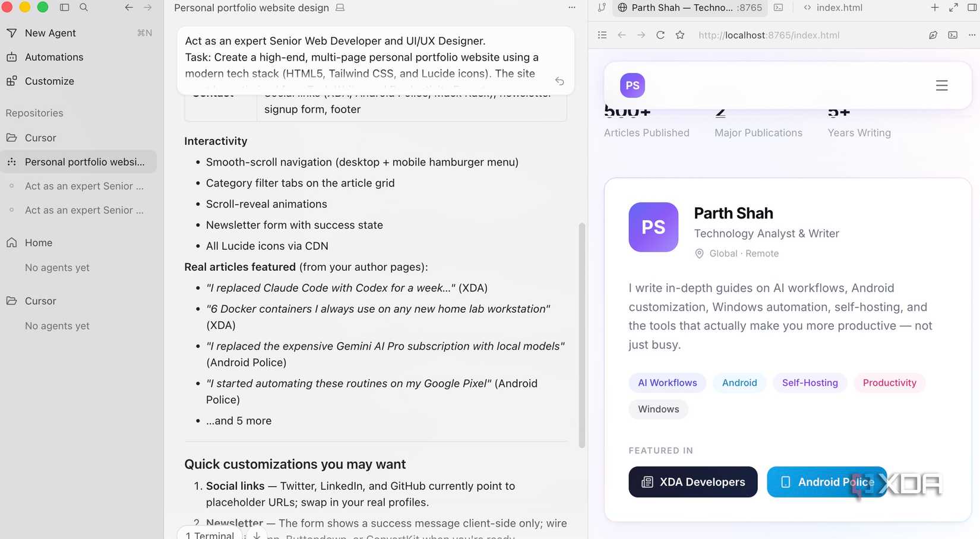Select the Android topic tag
980x539 pixels.
739,383
